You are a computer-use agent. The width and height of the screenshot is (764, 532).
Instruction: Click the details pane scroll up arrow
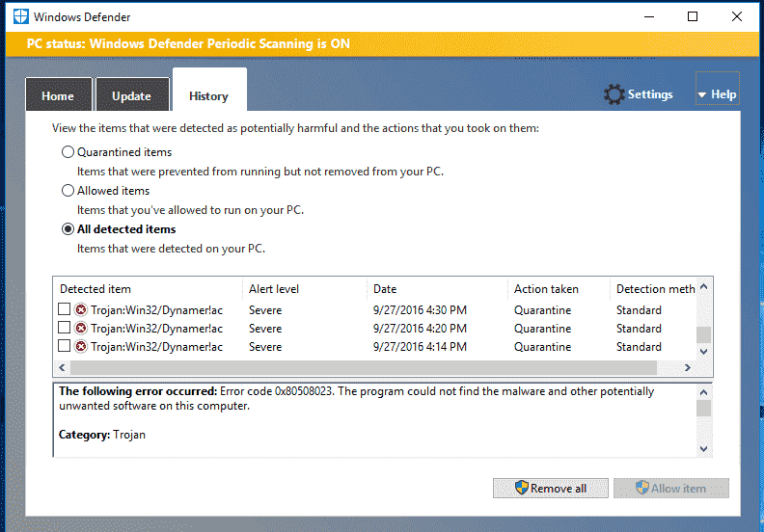(703, 392)
